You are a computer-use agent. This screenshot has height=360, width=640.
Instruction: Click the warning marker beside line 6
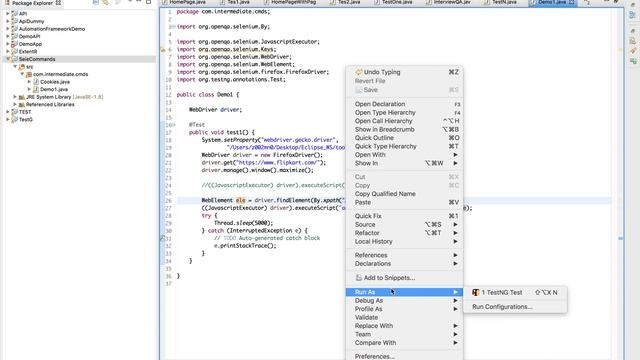(x=162, y=49)
